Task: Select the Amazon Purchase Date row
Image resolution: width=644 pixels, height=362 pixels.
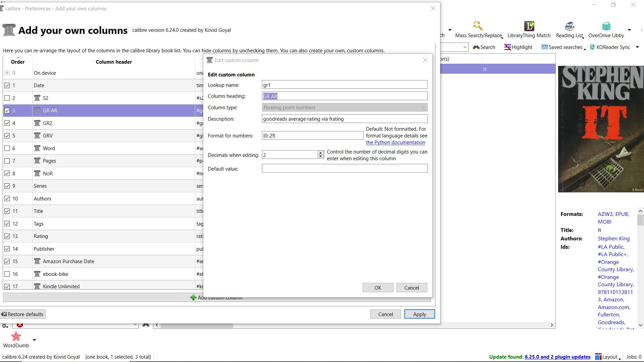Action: tap(68, 261)
